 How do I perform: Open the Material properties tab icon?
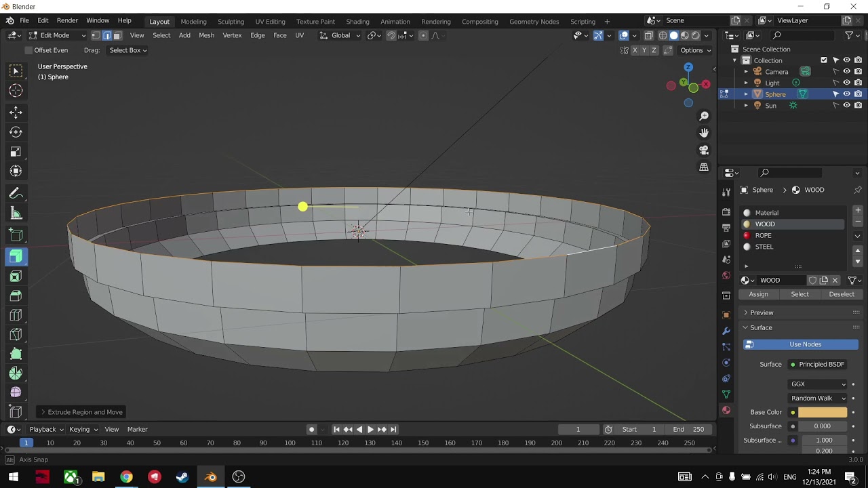pyautogui.click(x=726, y=410)
